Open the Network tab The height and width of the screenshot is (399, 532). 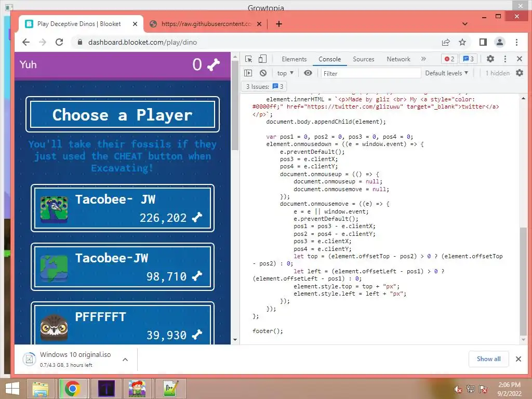[x=398, y=59]
